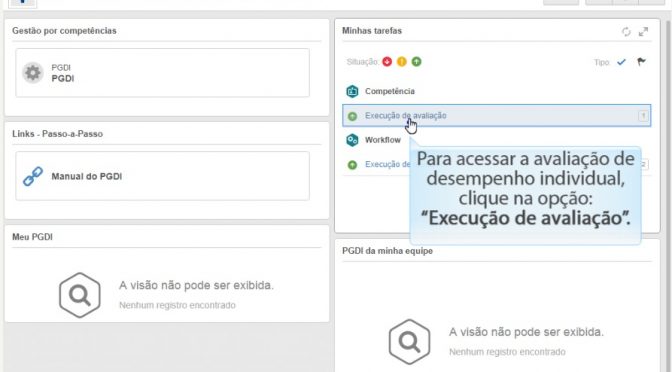Click the Meu PGDI magnifier hexagon icon

point(80,295)
